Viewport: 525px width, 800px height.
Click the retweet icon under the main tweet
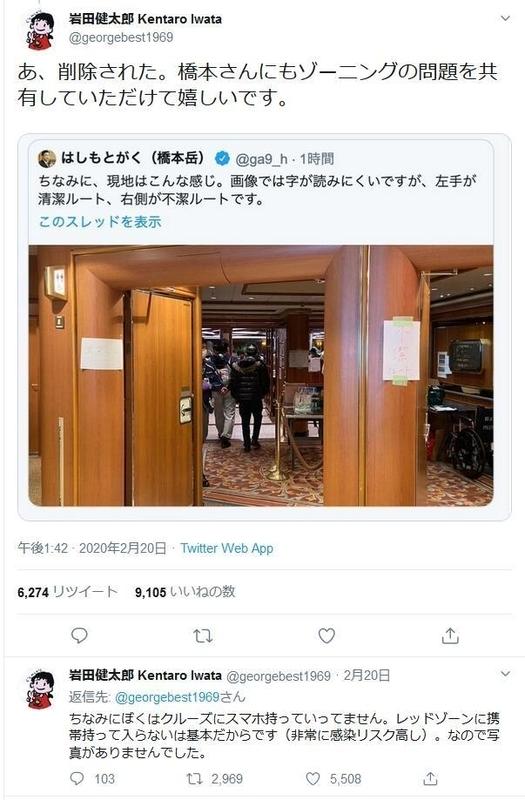pos(203,636)
